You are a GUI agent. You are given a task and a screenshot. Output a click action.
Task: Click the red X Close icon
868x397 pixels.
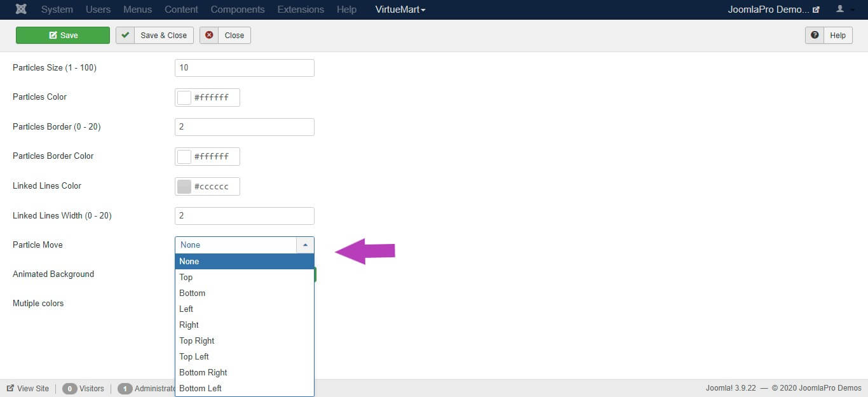[209, 35]
